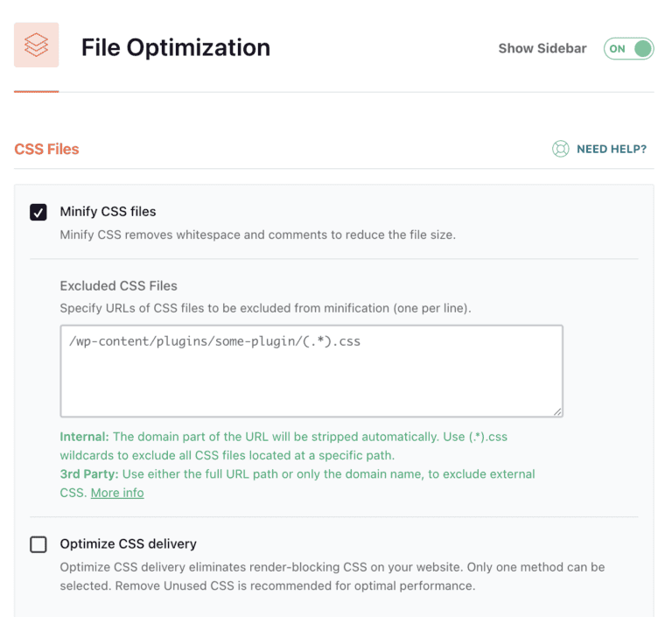This screenshot has height=617, width=672.
Task: Click the Excluded CSS Files heading
Action: coord(118,285)
